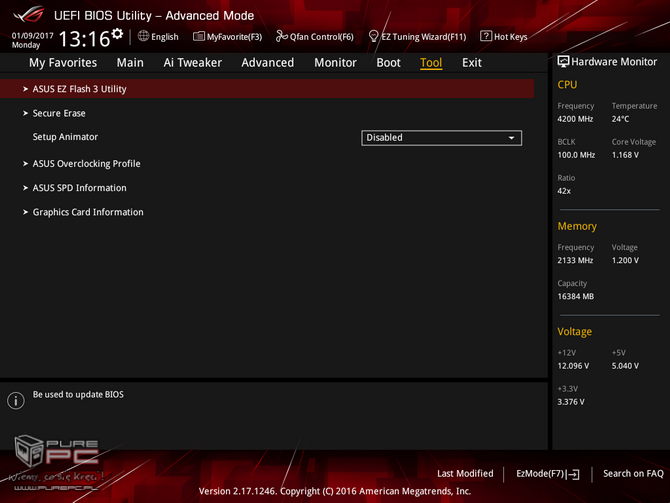Expand arrow for ASUS EZ Flash 3 Utility

(25, 89)
